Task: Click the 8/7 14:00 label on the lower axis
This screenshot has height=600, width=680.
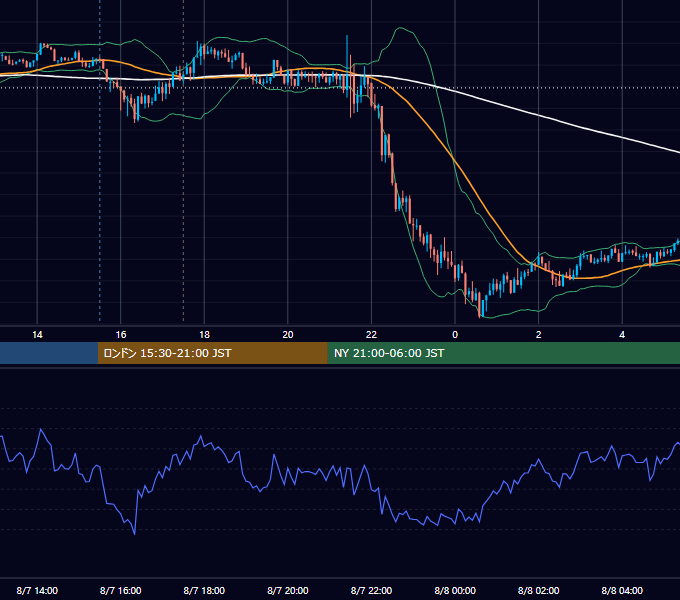Action: [37, 591]
